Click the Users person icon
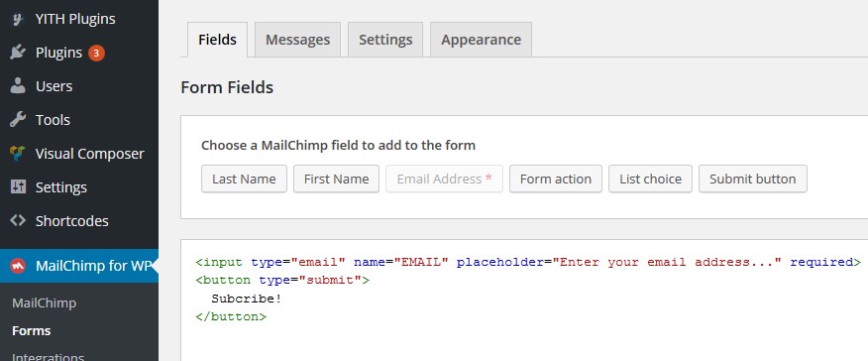The image size is (868, 361). (18, 86)
